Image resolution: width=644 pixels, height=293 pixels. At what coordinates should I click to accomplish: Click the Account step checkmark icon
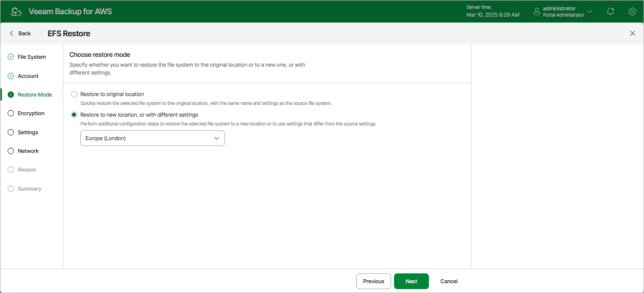[x=10, y=75]
